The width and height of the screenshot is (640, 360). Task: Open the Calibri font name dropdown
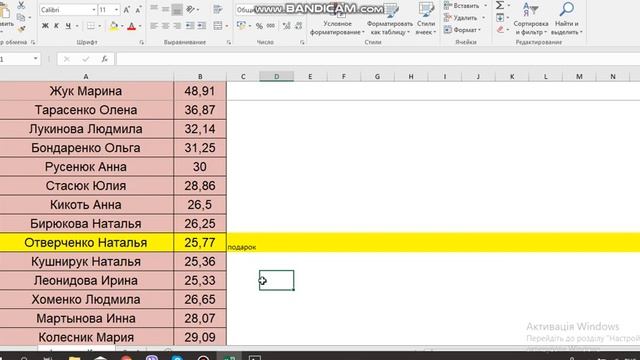(x=94, y=10)
